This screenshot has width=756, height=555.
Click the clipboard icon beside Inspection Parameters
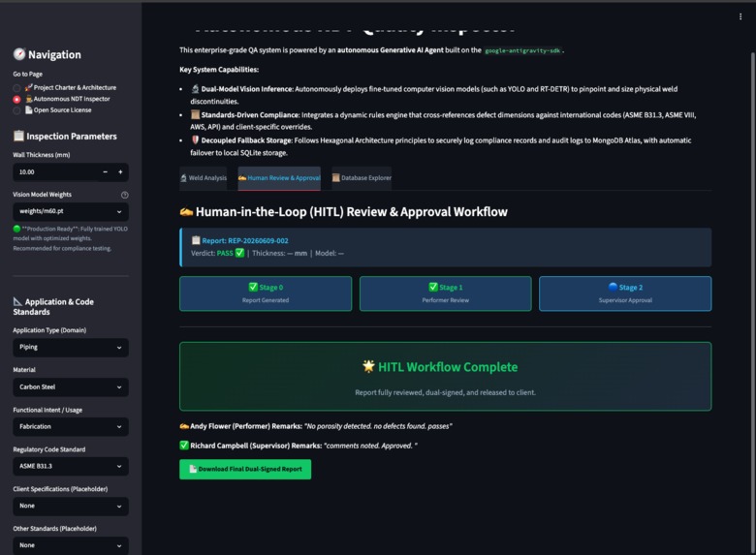point(18,136)
